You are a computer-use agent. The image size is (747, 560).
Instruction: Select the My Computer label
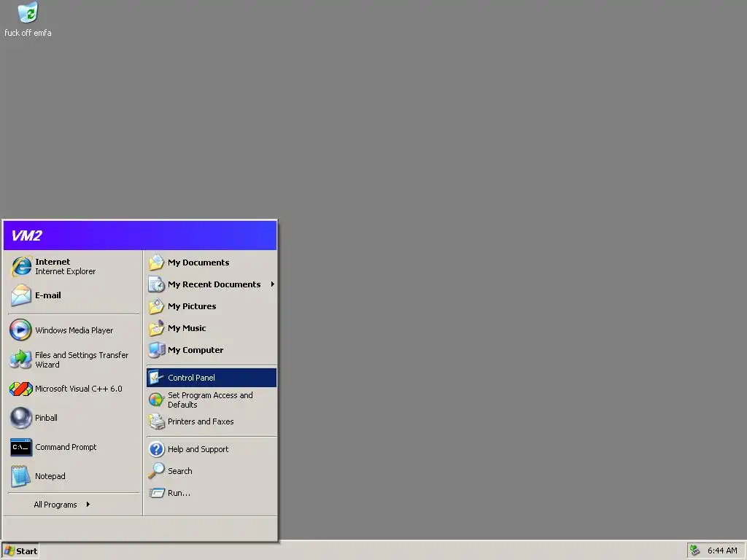(196, 350)
